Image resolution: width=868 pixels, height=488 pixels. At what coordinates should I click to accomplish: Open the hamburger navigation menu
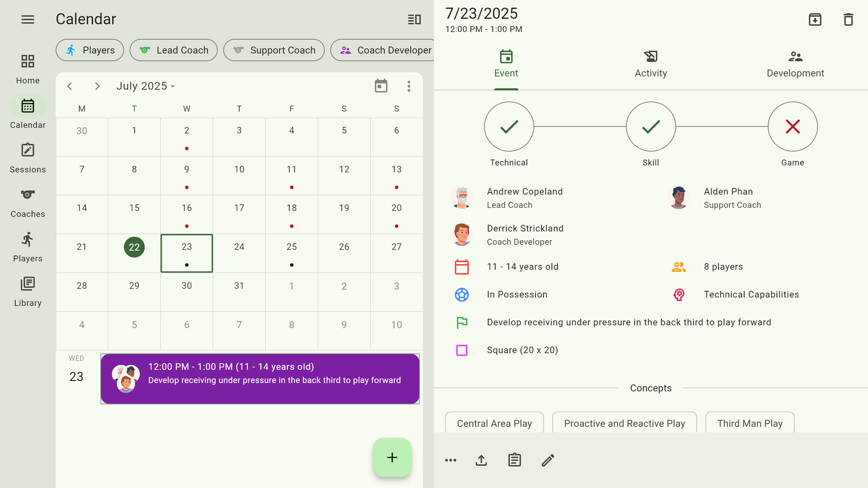click(x=28, y=20)
